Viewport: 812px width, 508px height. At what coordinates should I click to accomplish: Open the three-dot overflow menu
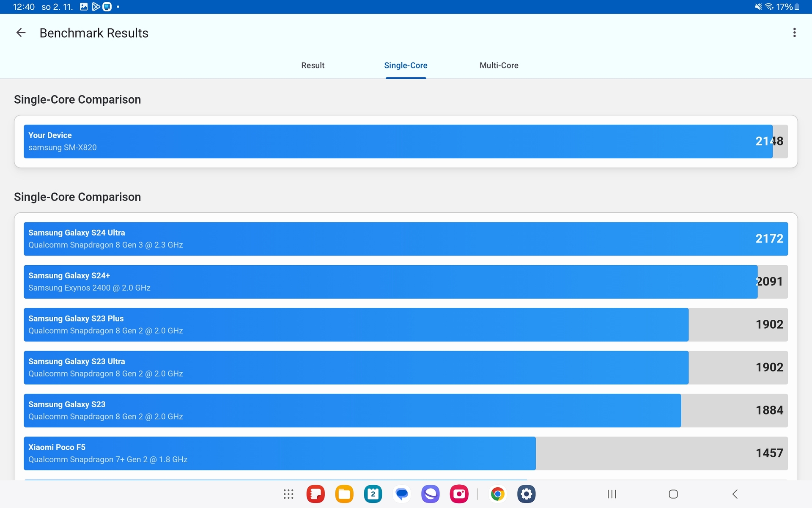(794, 33)
